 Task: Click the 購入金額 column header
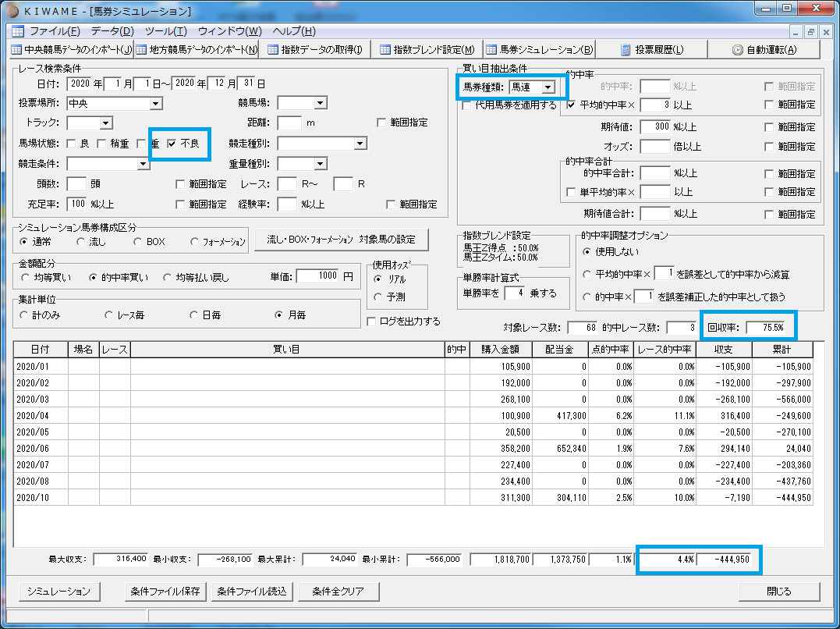(x=501, y=350)
